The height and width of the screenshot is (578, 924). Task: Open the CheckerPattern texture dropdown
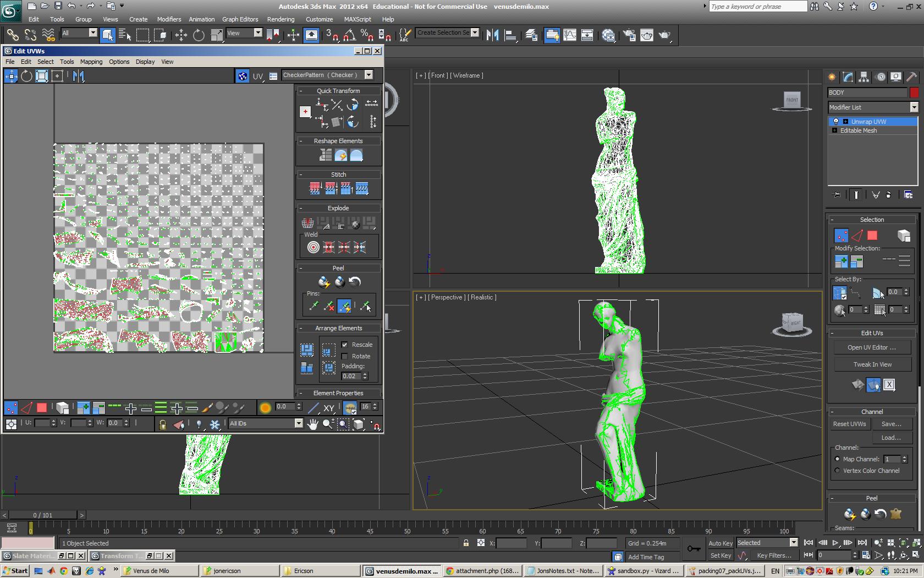tap(369, 75)
